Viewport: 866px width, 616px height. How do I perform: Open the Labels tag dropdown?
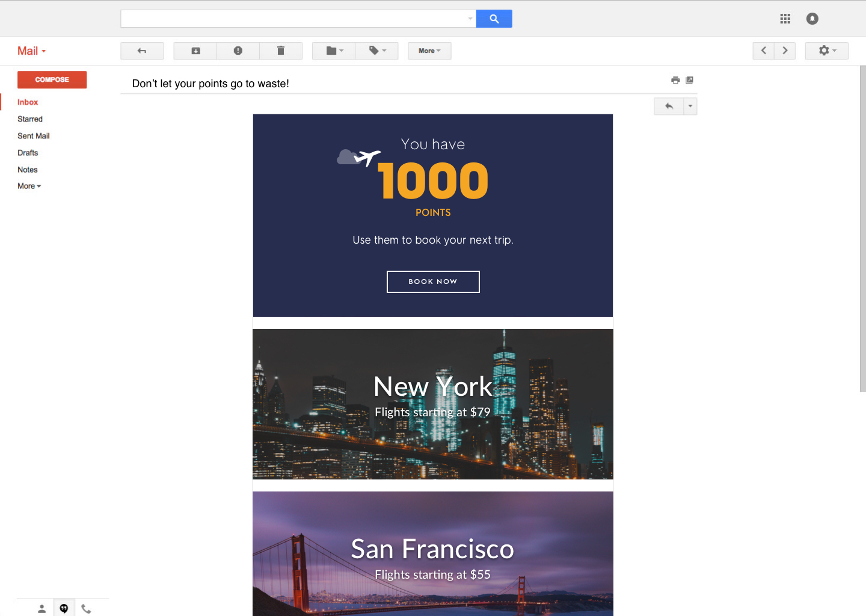pyautogui.click(x=377, y=51)
